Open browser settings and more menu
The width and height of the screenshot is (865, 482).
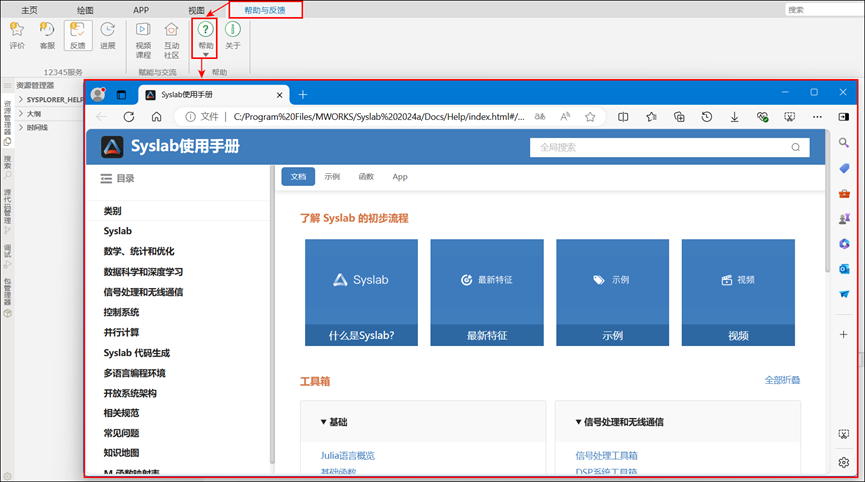817,117
